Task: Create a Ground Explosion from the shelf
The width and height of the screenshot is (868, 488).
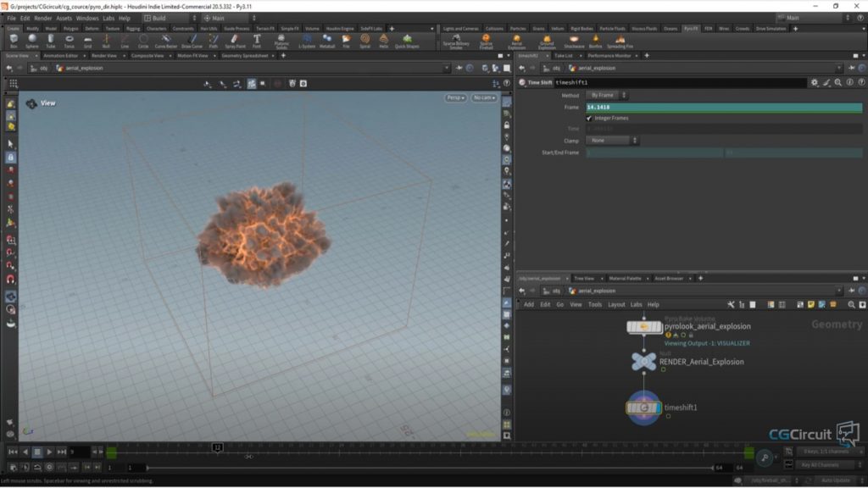Action: tap(547, 42)
